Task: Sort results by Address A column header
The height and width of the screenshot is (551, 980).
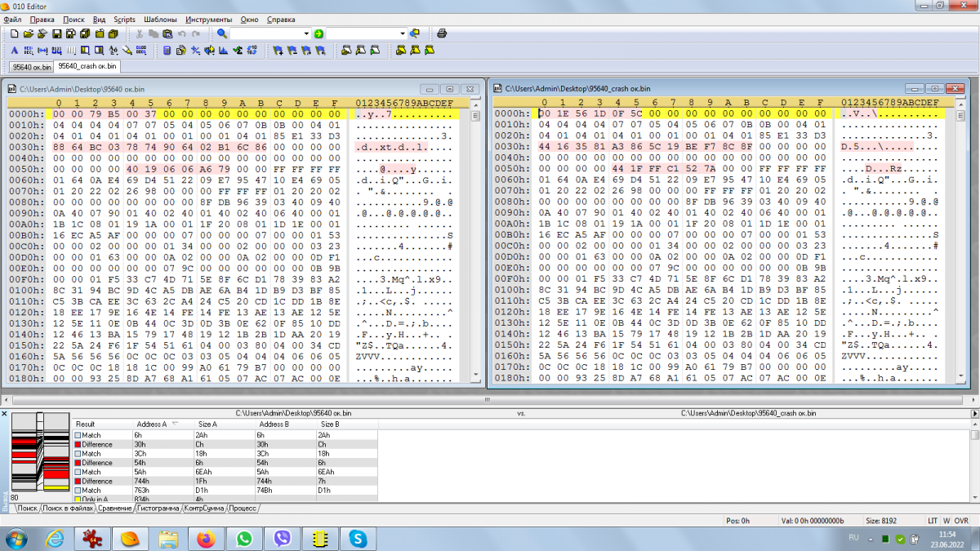Action: click(153, 424)
